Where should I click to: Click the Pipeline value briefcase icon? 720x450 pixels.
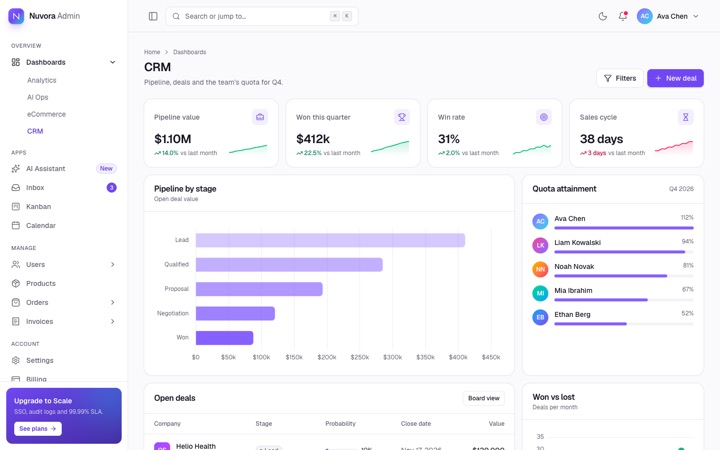(x=260, y=117)
